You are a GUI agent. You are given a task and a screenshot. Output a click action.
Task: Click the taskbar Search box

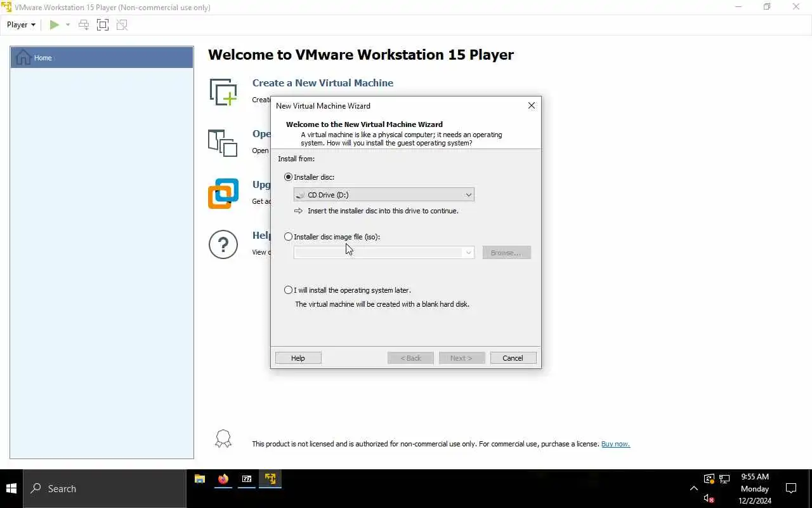(105, 488)
